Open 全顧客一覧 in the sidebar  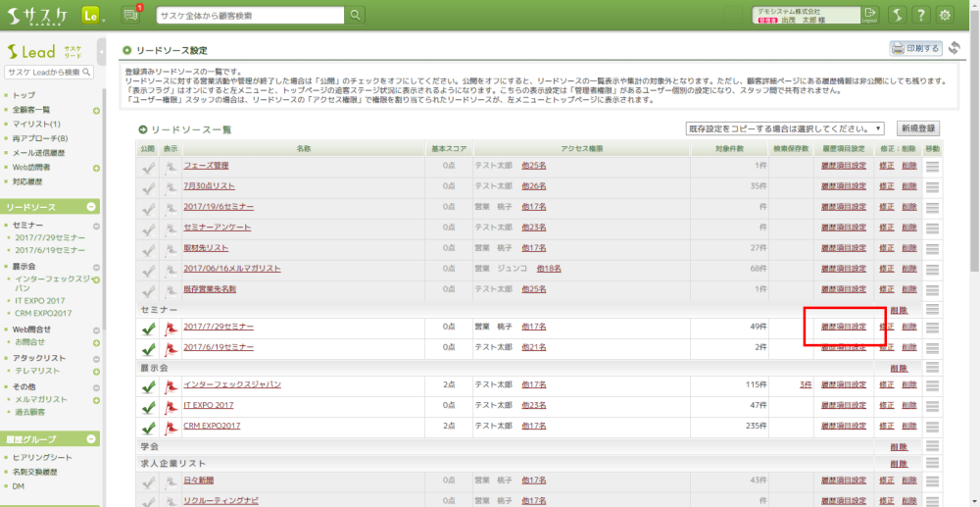click(31, 110)
